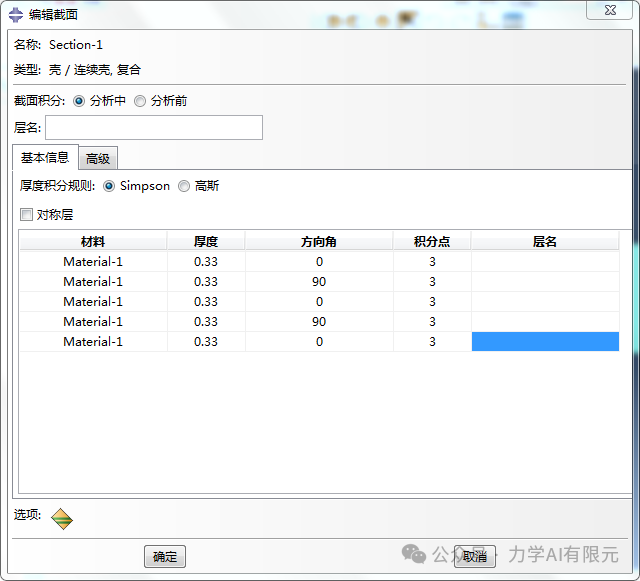Click integration points 3 in first row
Screen dimensions: 640x581
(432, 262)
